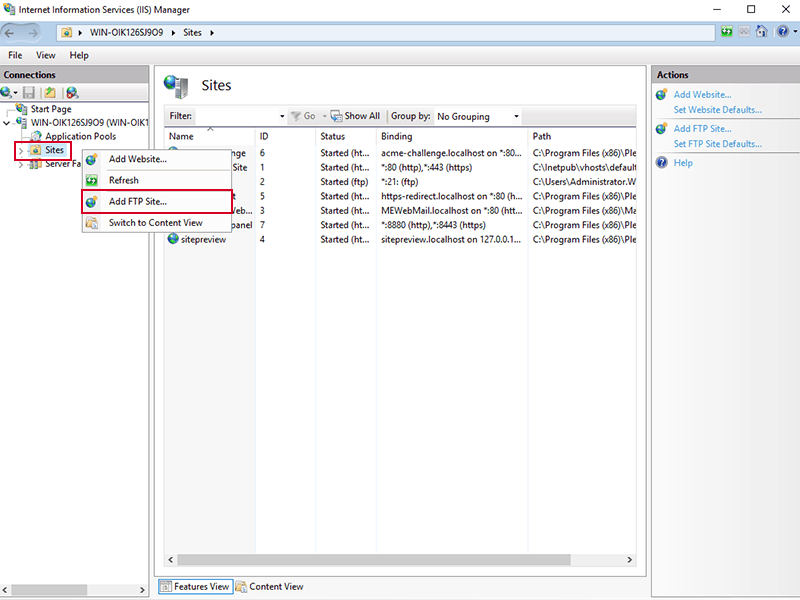
Task: Choose Refresh in the context menu
Action: point(157,180)
